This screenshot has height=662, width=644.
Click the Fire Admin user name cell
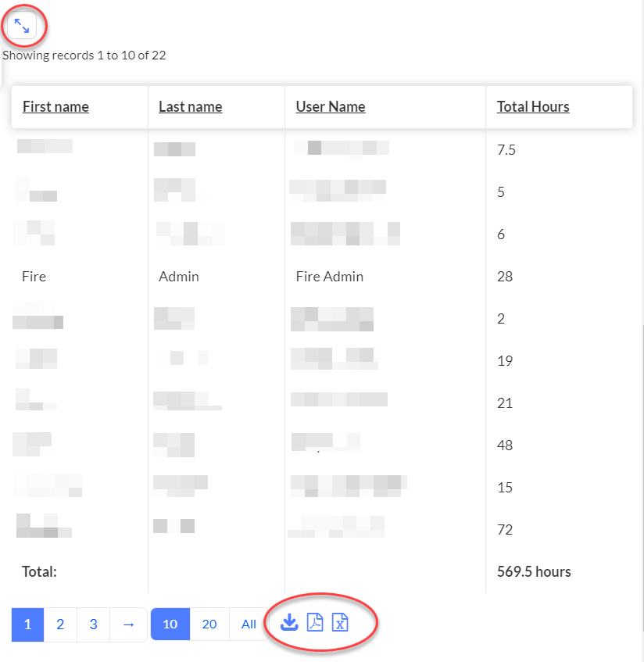(x=329, y=277)
